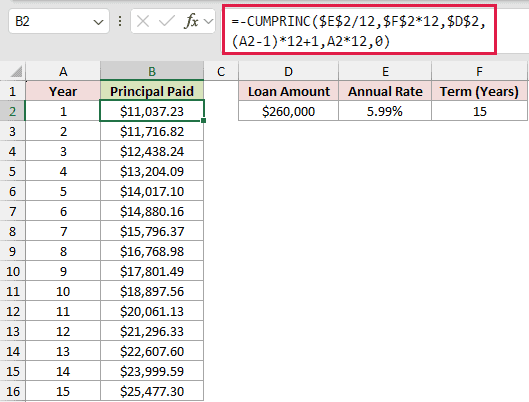Select row 16 header
The image size is (529, 402).
12,391
